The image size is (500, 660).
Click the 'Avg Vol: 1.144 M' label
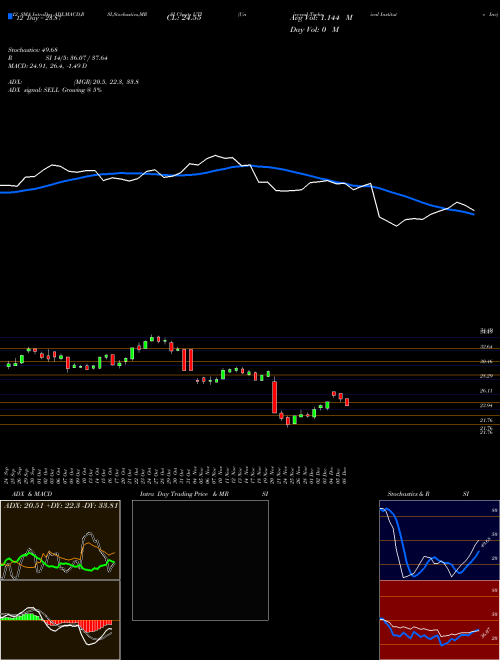click(x=321, y=18)
